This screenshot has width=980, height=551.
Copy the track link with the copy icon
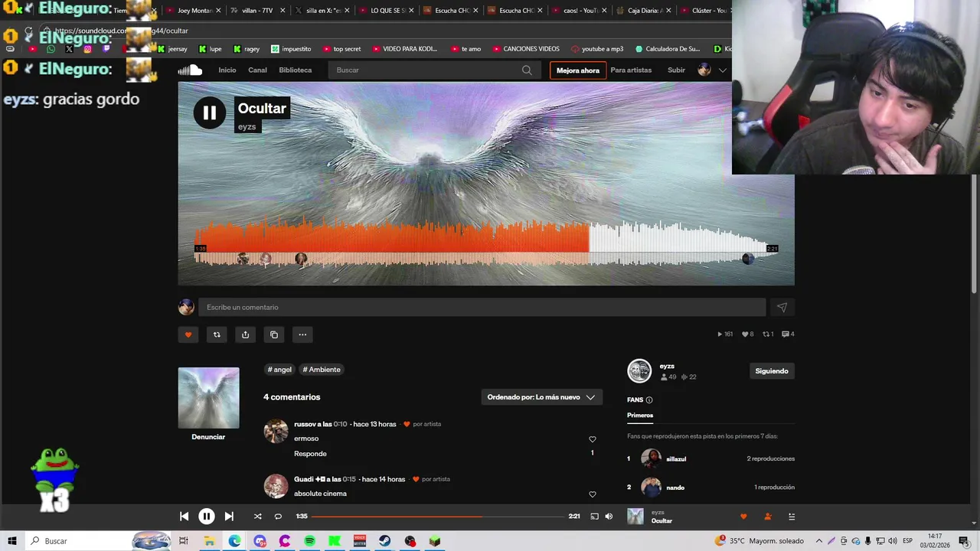click(274, 334)
